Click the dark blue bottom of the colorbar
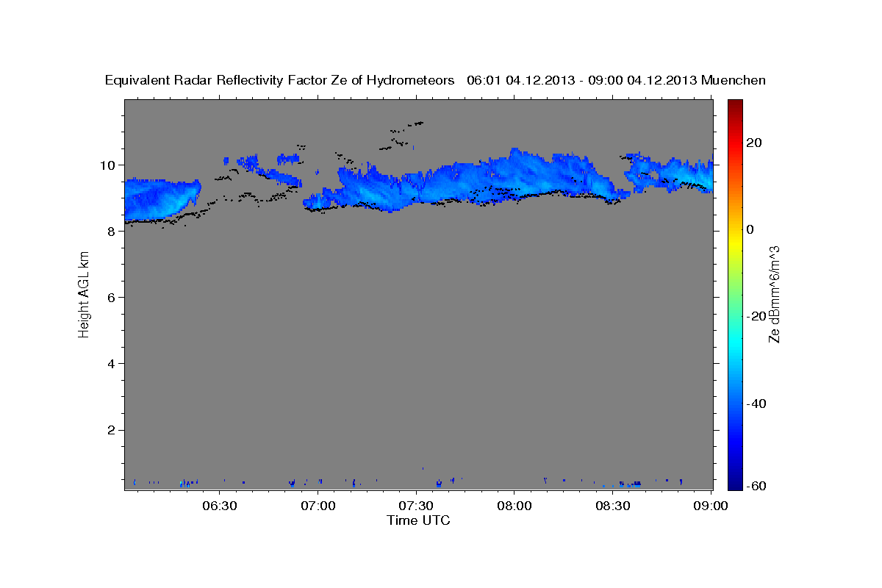The width and height of the screenshot is (882, 588). pyautogui.click(x=735, y=484)
